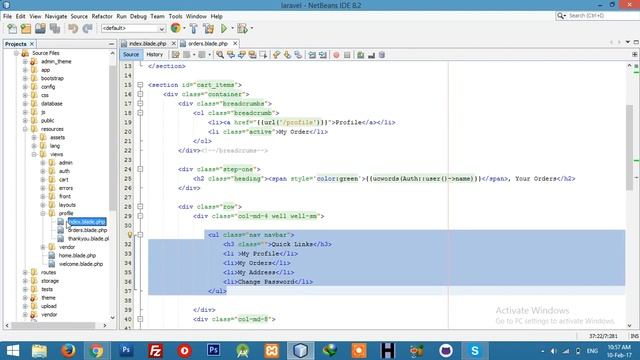Viewport: 640px width, 360px height.
Task: Click the Find Previous Occurrence icon
Action: (x=231, y=55)
